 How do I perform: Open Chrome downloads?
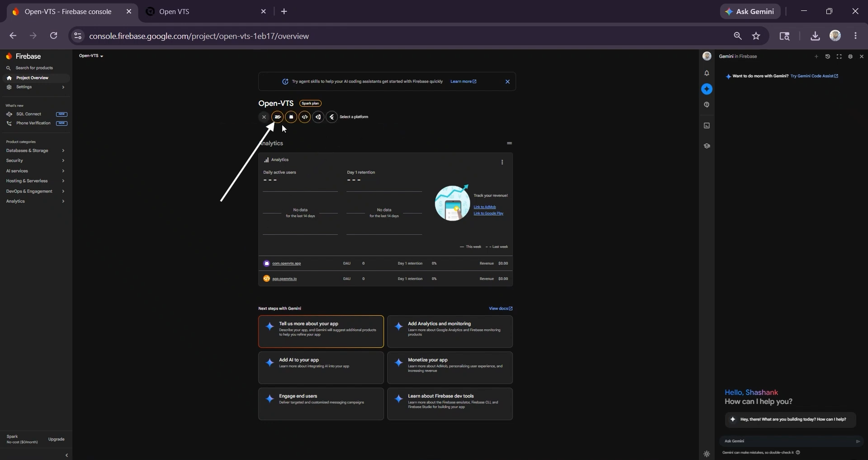(x=815, y=36)
